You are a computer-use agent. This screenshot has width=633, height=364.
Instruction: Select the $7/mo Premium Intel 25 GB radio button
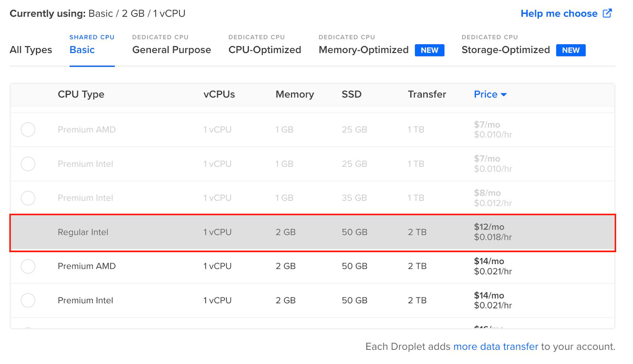[x=28, y=164]
